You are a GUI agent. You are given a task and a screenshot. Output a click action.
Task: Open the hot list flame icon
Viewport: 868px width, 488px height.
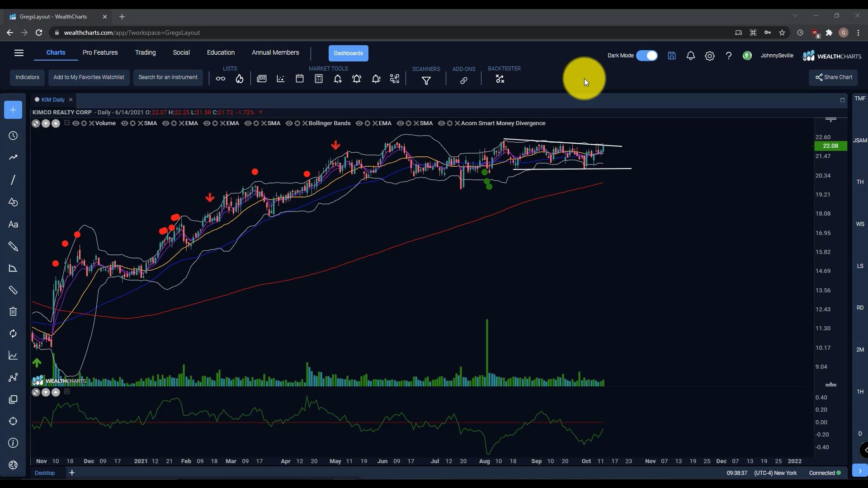pos(240,79)
